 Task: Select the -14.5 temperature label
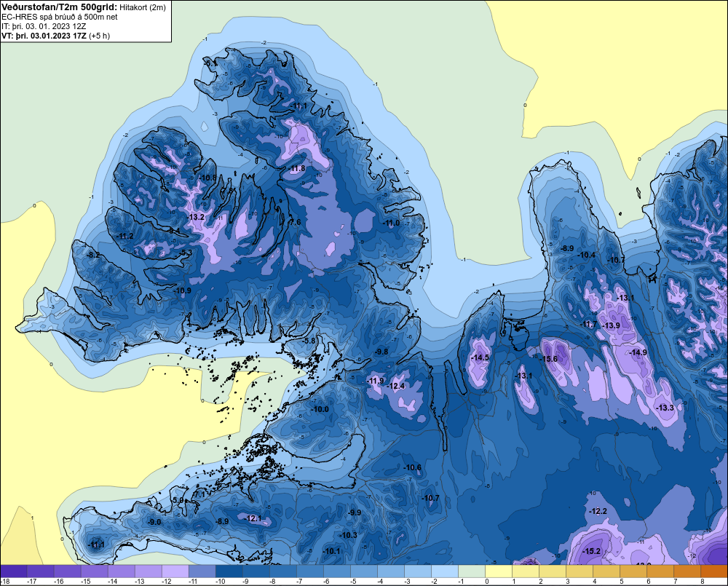[x=480, y=357]
